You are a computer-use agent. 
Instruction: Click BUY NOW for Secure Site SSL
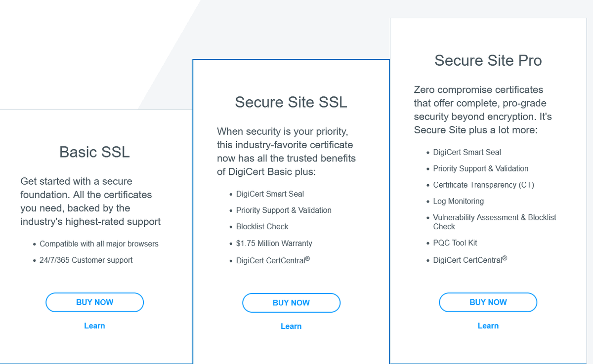click(291, 303)
